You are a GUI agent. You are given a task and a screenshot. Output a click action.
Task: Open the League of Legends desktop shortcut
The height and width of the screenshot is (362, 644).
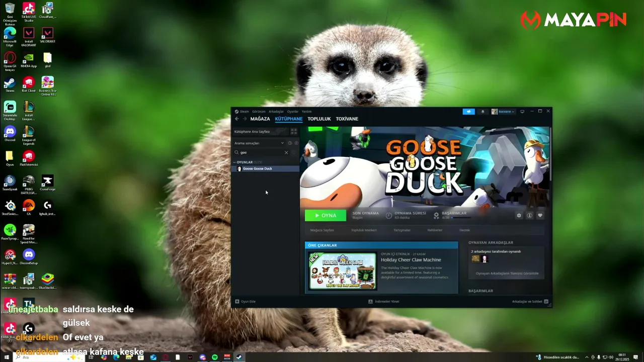[29, 136]
